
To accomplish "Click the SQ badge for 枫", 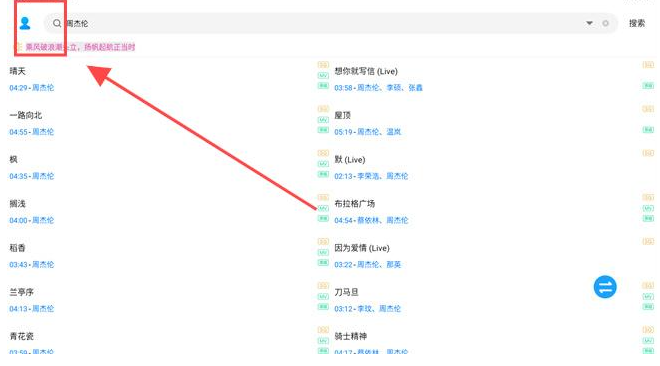I will coord(323,153).
